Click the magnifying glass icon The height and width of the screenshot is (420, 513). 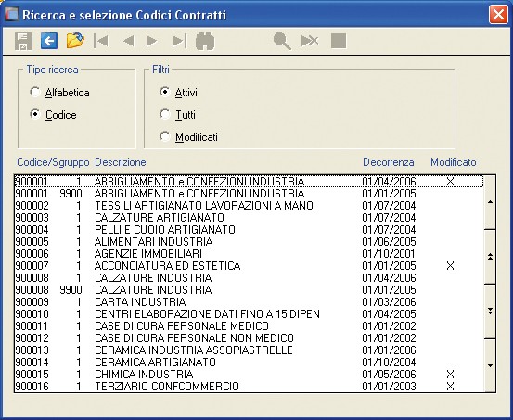tap(282, 41)
